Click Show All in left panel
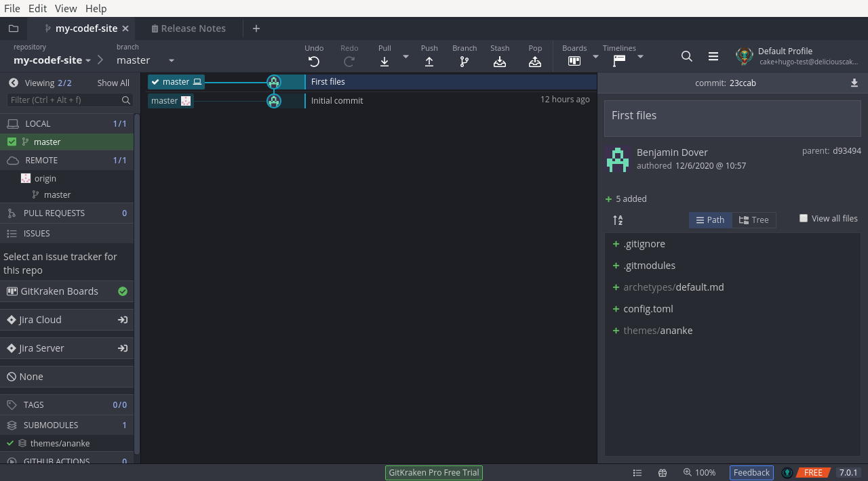Screen dimensions: 868x481 pos(113,83)
